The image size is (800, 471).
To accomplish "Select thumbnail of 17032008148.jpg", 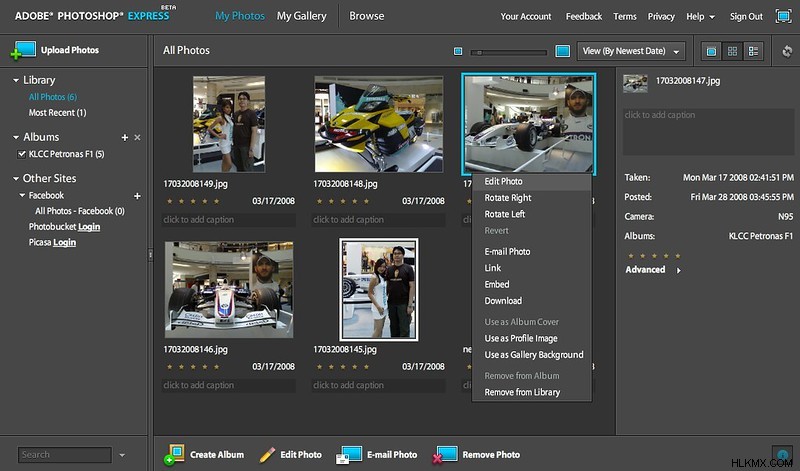I will click(379, 124).
